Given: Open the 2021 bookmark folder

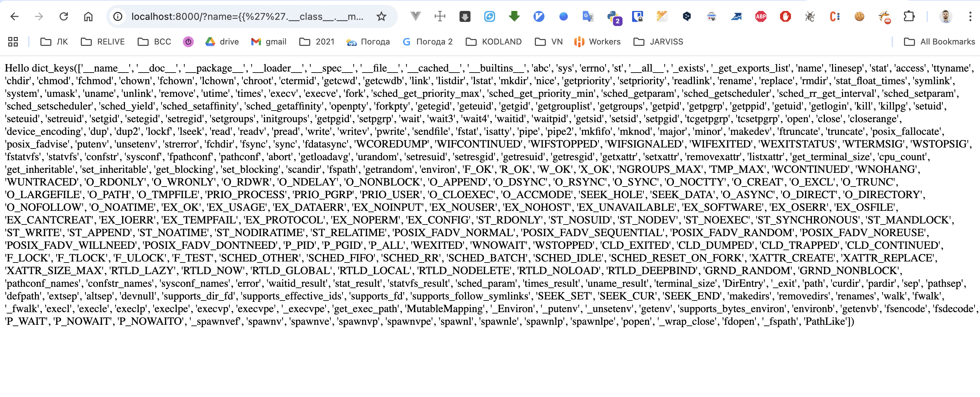Looking at the screenshot, I should point(317,42).
